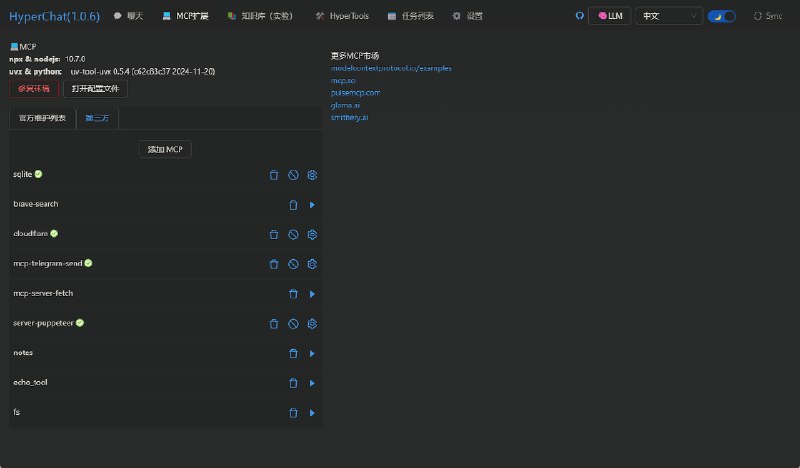Start the mcp-server-fetch server
The width and height of the screenshot is (800, 468).
click(312, 294)
